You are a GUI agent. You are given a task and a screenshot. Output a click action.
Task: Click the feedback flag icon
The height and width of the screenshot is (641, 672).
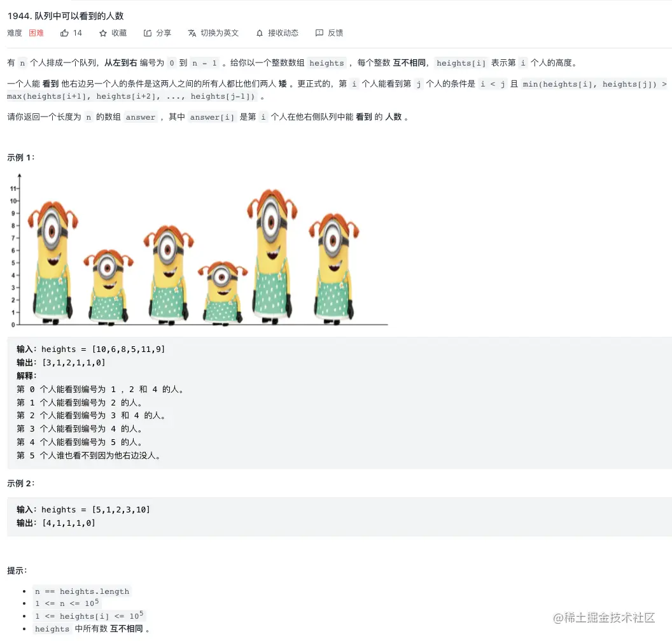319,33
